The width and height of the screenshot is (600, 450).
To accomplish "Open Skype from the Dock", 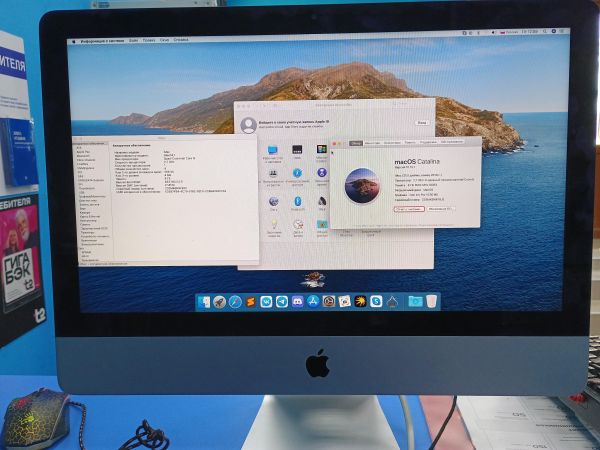I will [376, 302].
